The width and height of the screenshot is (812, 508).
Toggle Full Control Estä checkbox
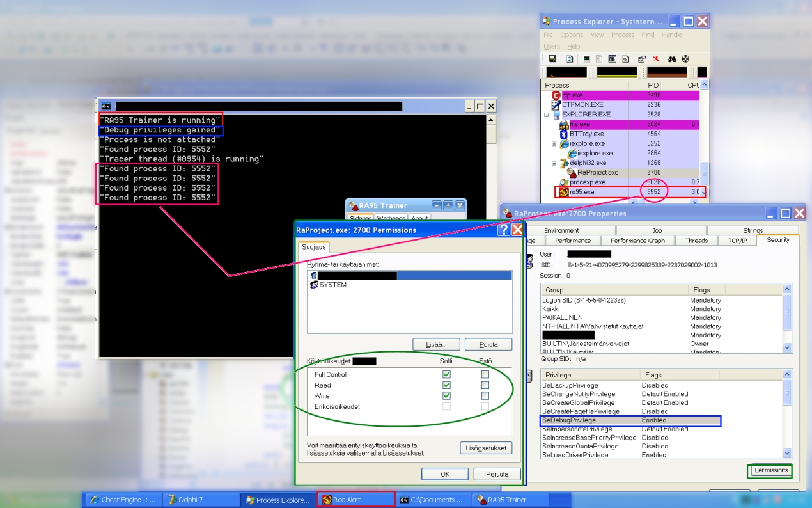(485, 374)
